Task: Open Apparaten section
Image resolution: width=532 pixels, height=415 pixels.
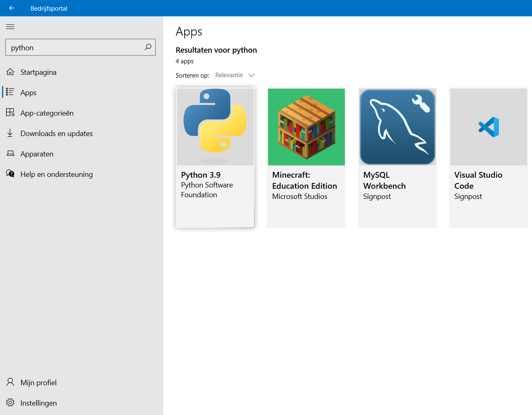Action: [x=37, y=154]
